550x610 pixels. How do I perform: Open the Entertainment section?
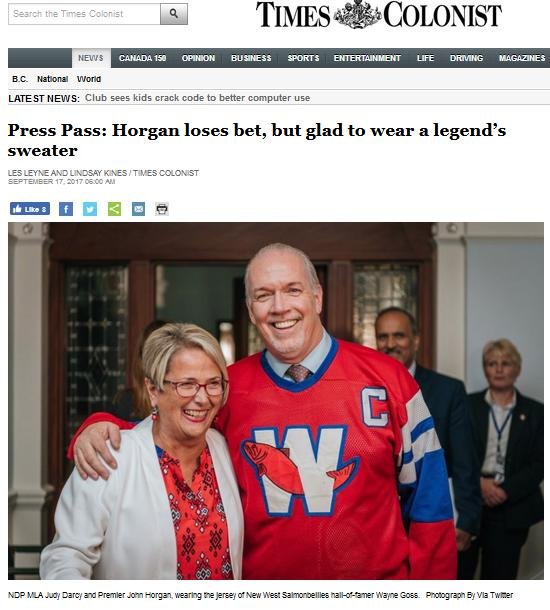367,58
